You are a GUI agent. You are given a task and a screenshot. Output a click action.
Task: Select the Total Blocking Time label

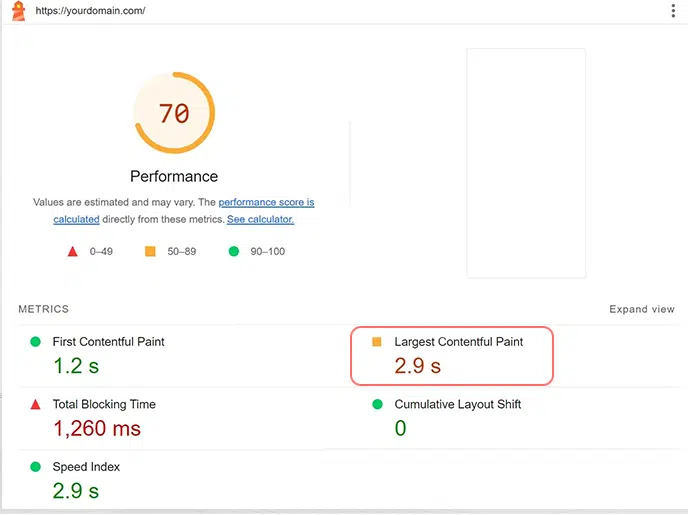(x=104, y=404)
